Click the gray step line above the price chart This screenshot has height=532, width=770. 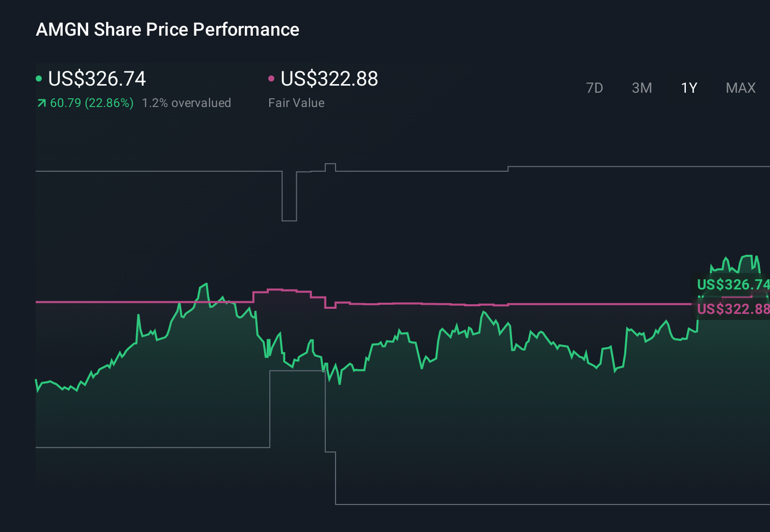(153, 171)
